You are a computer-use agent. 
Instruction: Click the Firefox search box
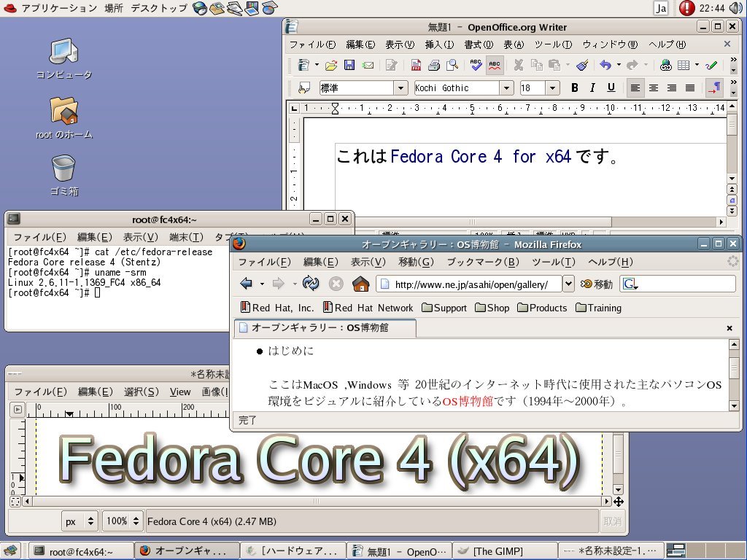click(678, 284)
